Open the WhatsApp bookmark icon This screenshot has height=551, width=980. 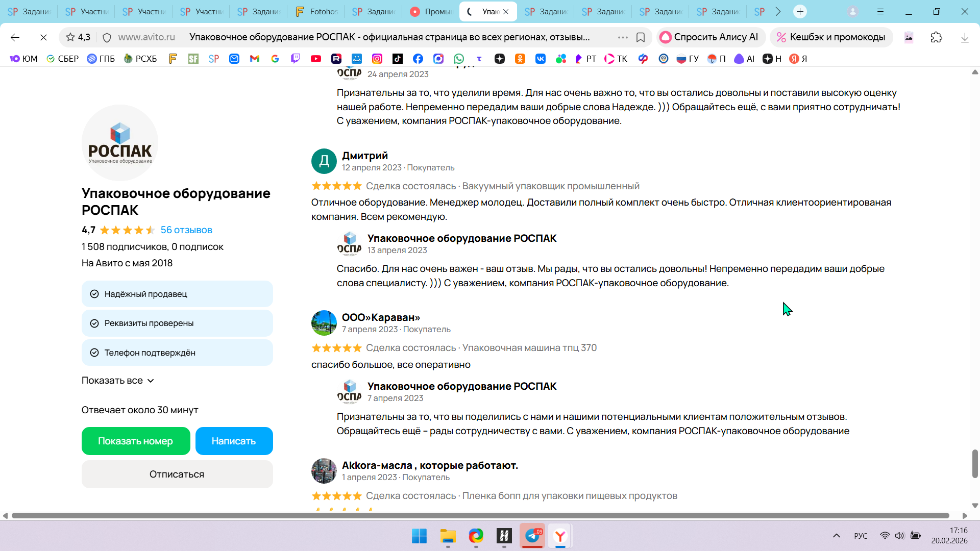[459, 59]
